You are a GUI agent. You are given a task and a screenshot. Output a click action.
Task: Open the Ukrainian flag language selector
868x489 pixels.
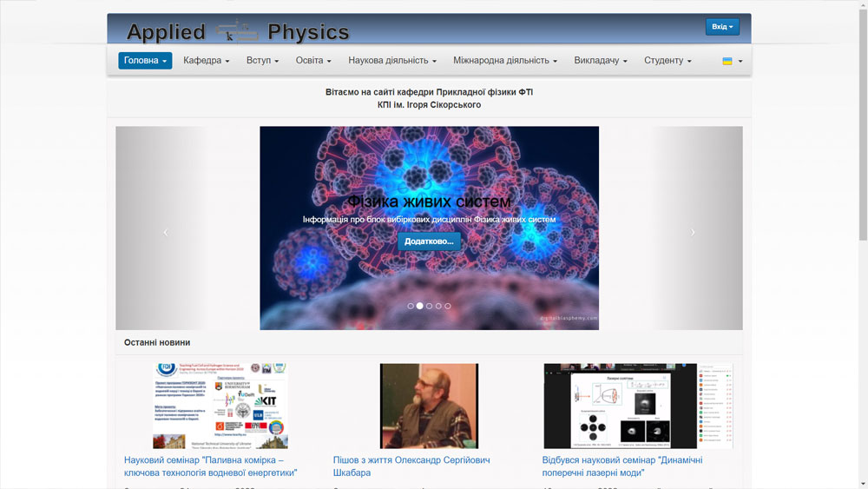(733, 61)
